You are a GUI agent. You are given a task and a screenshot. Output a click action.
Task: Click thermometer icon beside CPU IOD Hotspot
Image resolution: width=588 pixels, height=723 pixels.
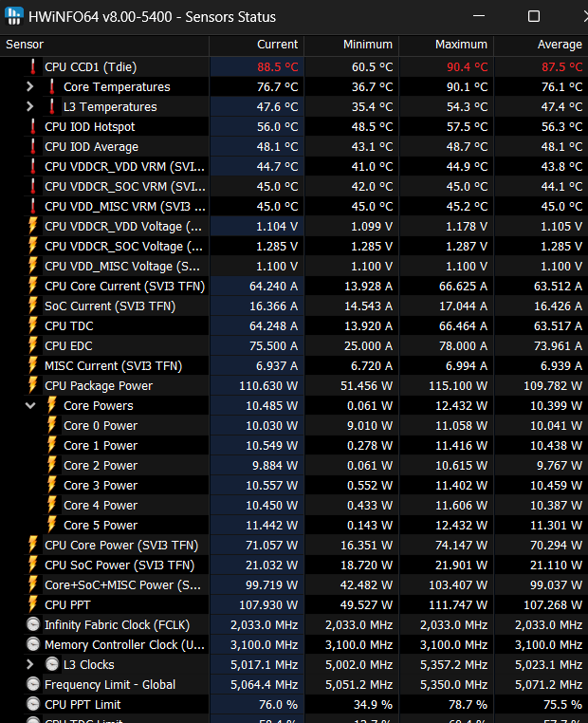coord(32,126)
